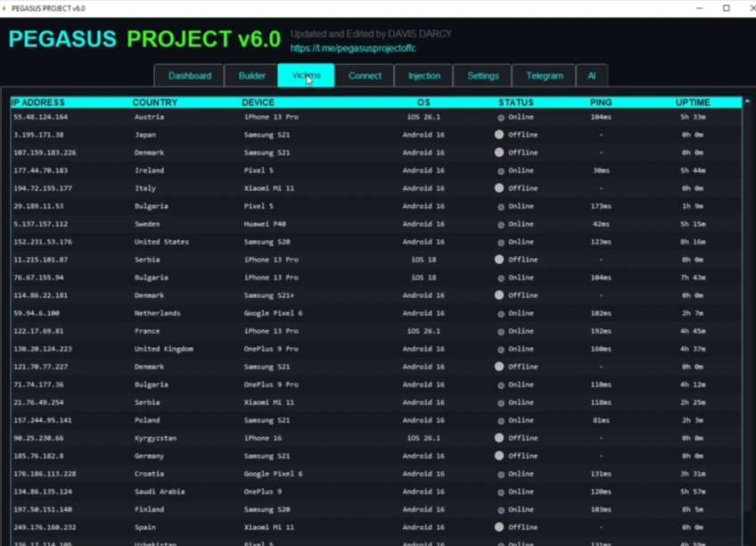Open the t.me/pegasusprojectoffc link
This screenshot has width=756, height=546.
(x=353, y=48)
